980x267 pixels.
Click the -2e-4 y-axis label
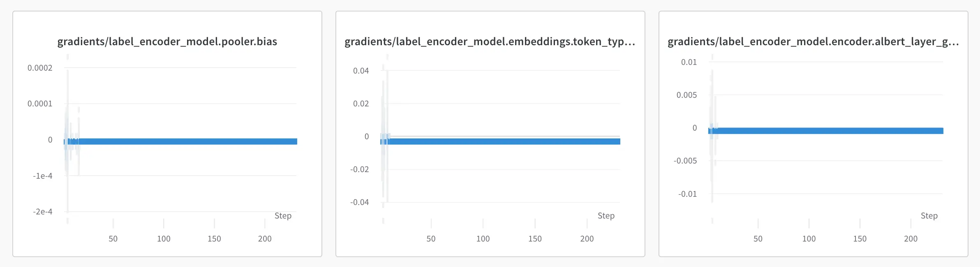[x=43, y=212]
